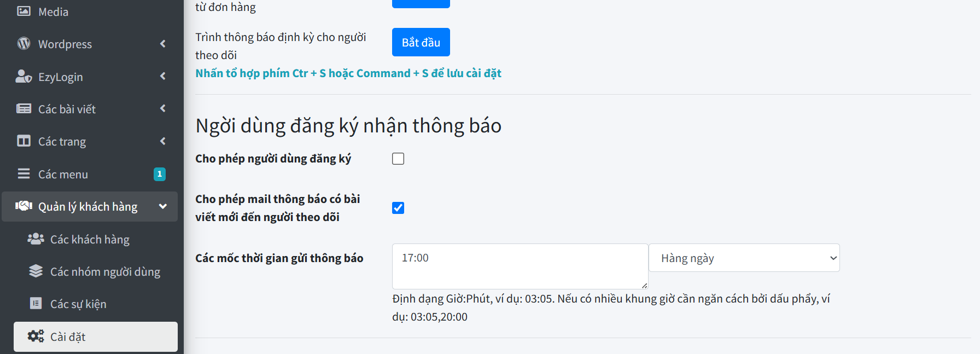
Task: Open the Các bài viết menu
Action: pyautogui.click(x=90, y=109)
